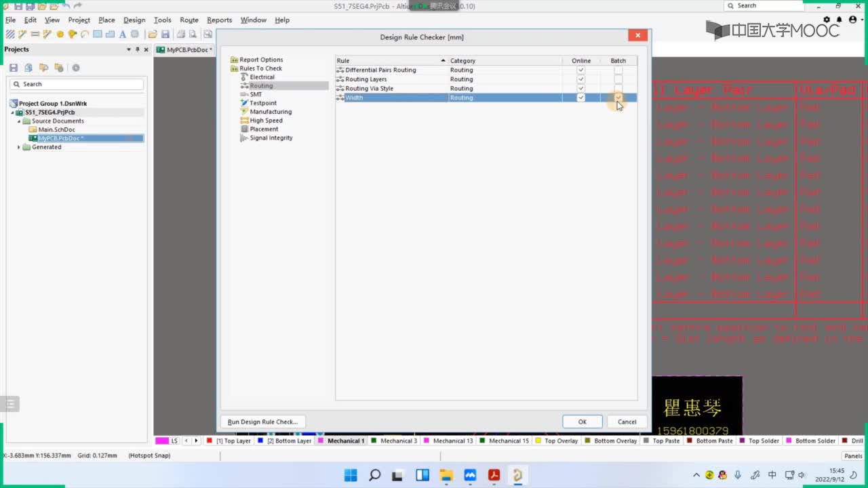Select the Mechanical 1 layer tab

[342, 441]
